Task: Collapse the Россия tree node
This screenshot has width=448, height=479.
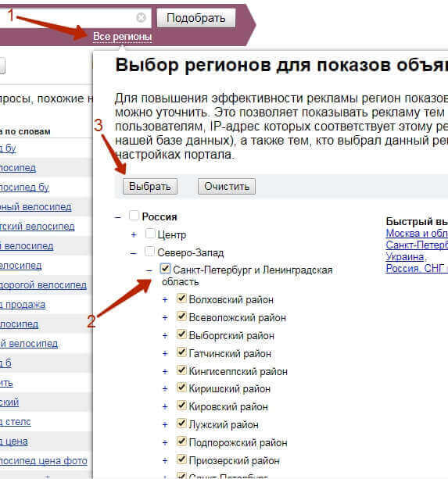Action: [118, 217]
